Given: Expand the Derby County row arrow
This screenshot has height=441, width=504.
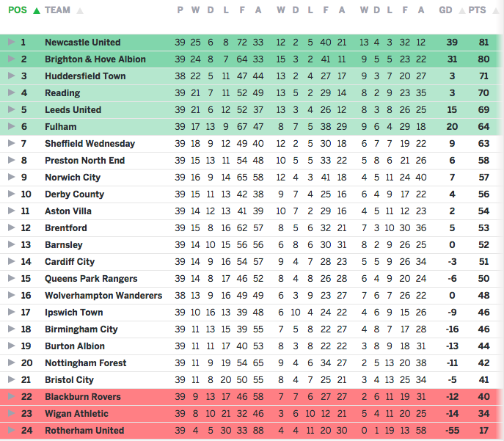Looking at the screenshot, I should [11, 194].
